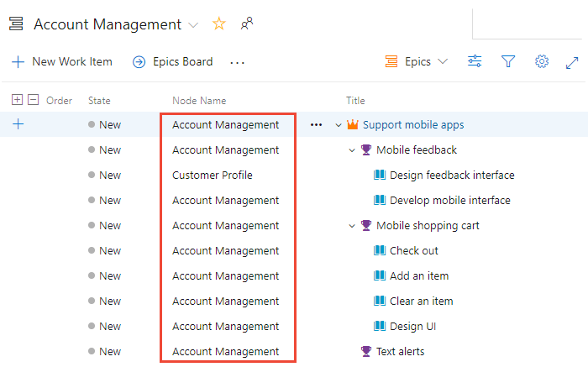Screen dimensions: 588x367
Task: Click the trophy icon for Mobile feedback
Action: (x=366, y=149)
